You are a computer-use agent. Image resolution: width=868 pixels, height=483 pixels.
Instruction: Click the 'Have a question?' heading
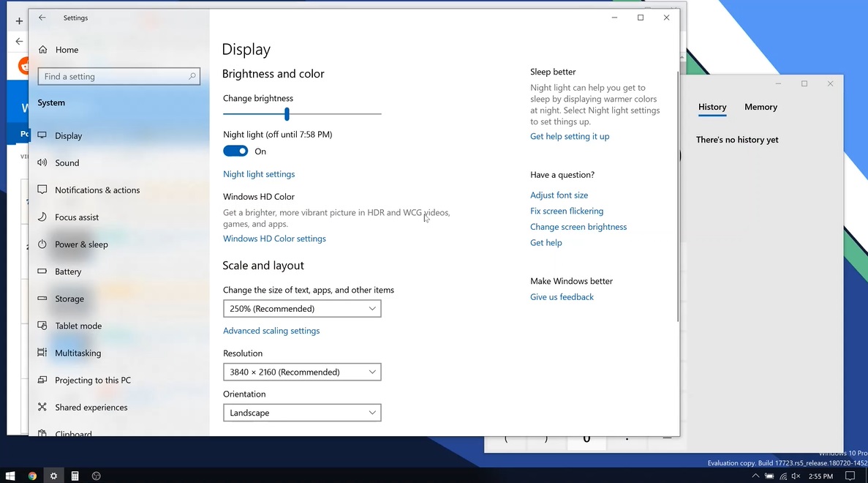(x=562, y=174)
